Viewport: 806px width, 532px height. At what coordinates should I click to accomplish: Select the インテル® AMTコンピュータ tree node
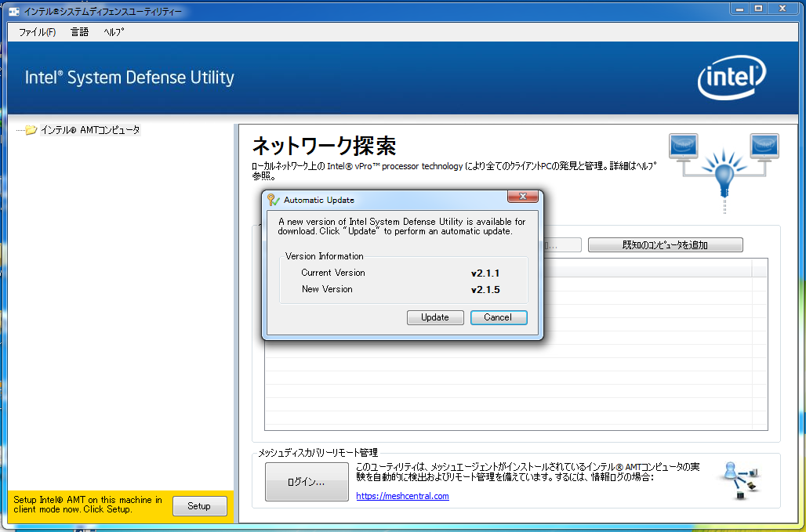[x=90, y=130]
